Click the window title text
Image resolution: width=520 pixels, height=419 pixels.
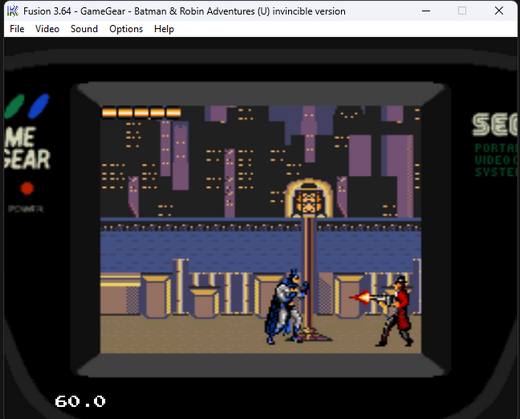coord(184,11)
